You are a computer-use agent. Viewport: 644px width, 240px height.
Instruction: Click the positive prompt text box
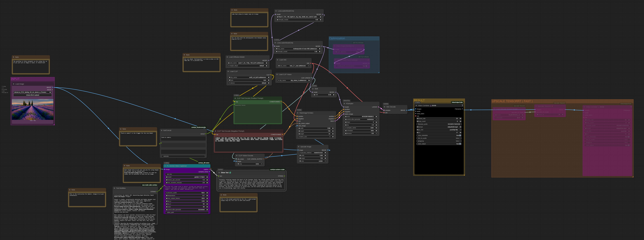[257, 114]
